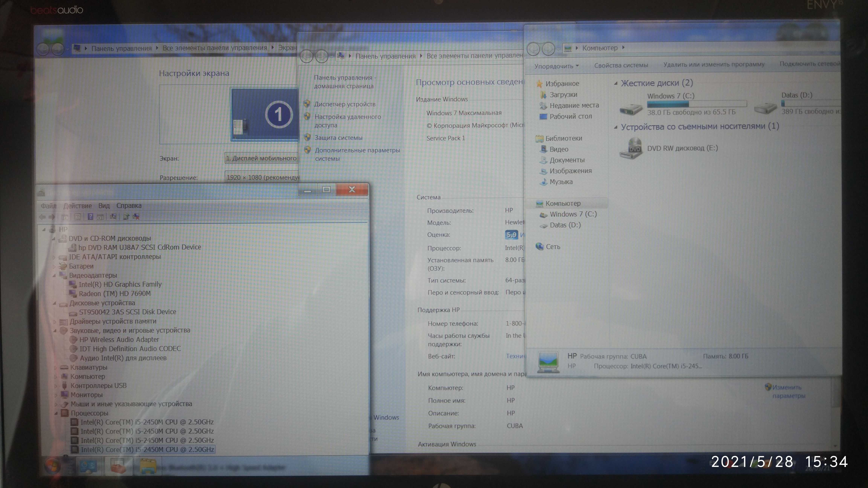
Task: Open Защита системы link
Action: (x=338, y=137)
